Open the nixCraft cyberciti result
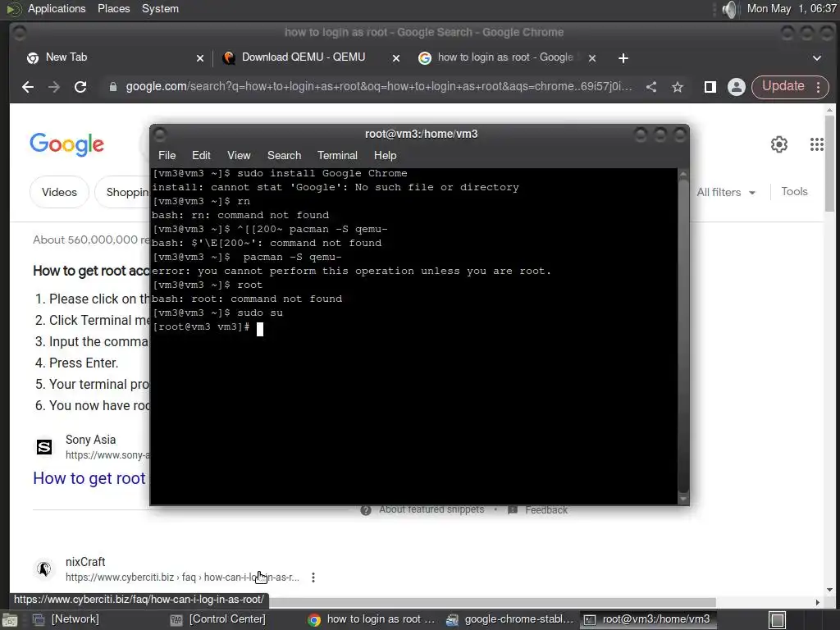Viewport: 840px width, 630px height. click(x=182, y=577)
